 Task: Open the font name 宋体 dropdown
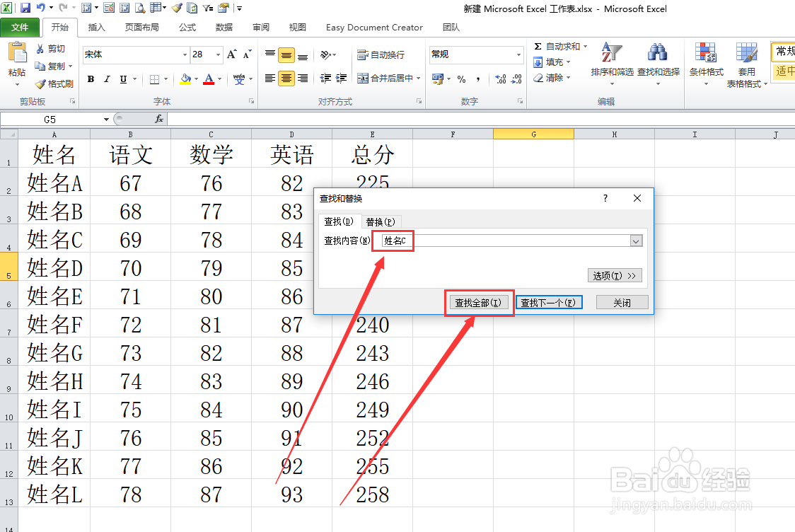(185, 54)
